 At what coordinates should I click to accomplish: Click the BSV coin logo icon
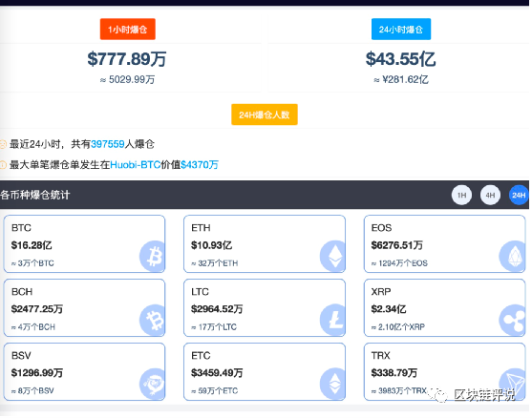click(152, 384)
